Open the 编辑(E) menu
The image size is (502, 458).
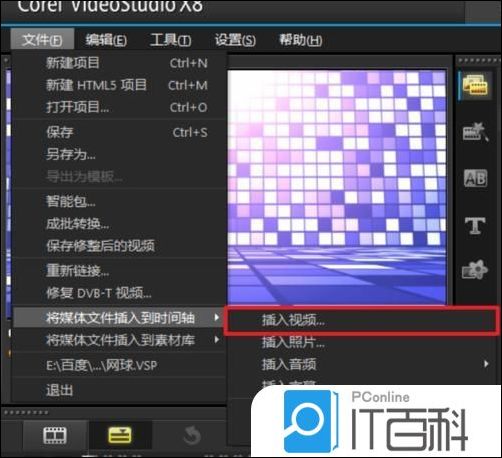pos(106,40)
